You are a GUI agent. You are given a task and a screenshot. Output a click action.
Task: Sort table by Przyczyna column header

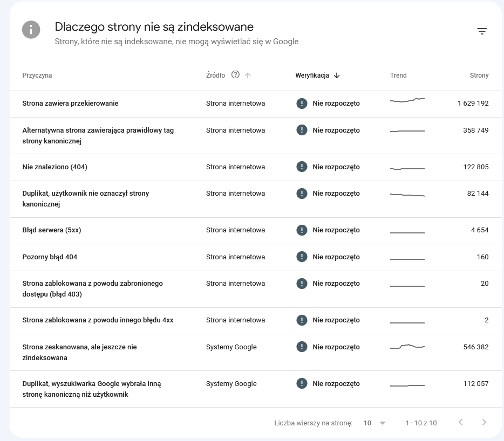coord(37,75)
